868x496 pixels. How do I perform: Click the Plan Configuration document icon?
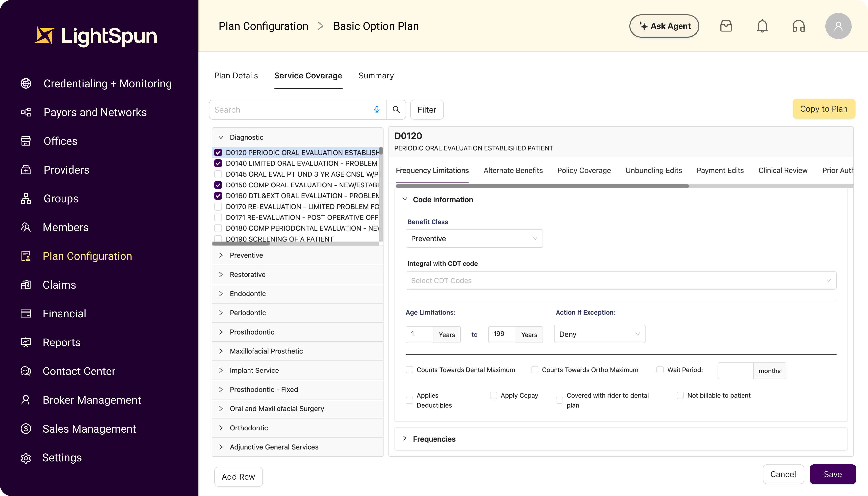coord(26,256)
